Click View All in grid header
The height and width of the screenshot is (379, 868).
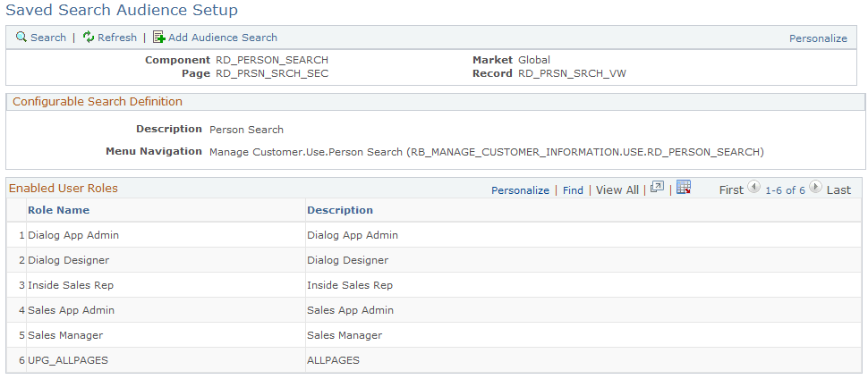click(617, 190)
